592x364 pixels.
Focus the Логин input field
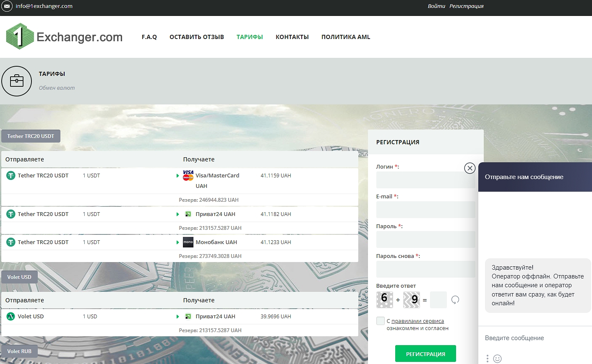click(425, 180)
